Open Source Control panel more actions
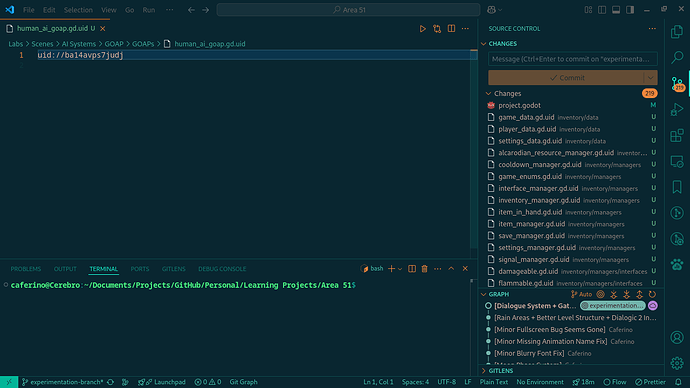 click(x=652, y=29)
